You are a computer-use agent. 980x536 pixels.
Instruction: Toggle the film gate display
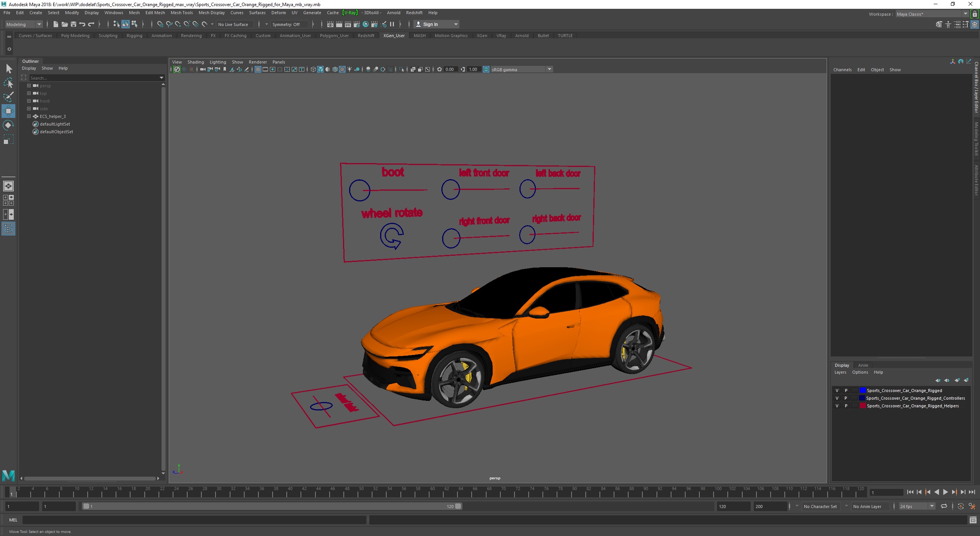point(265,69)
